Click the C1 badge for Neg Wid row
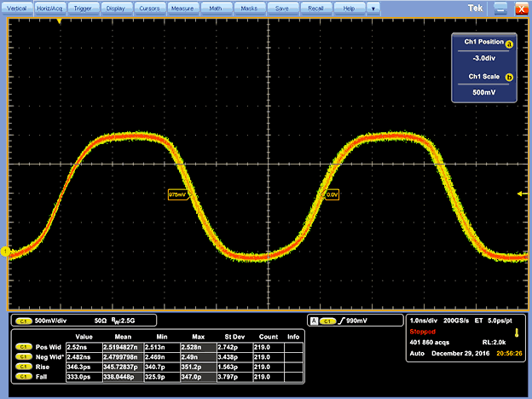The height and width of the screenshot is (399, 532). tap(23, 357)
